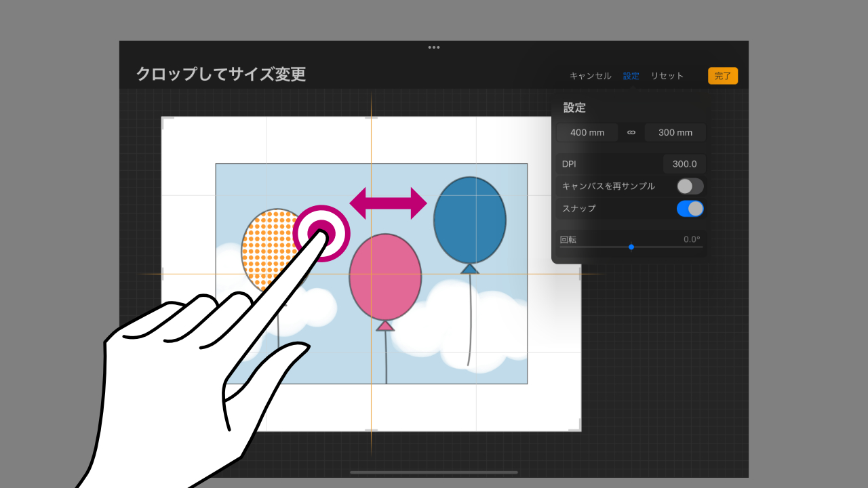868x488 pixels.
Task: Select the 300 mm height field
Action: click(675, 132)
